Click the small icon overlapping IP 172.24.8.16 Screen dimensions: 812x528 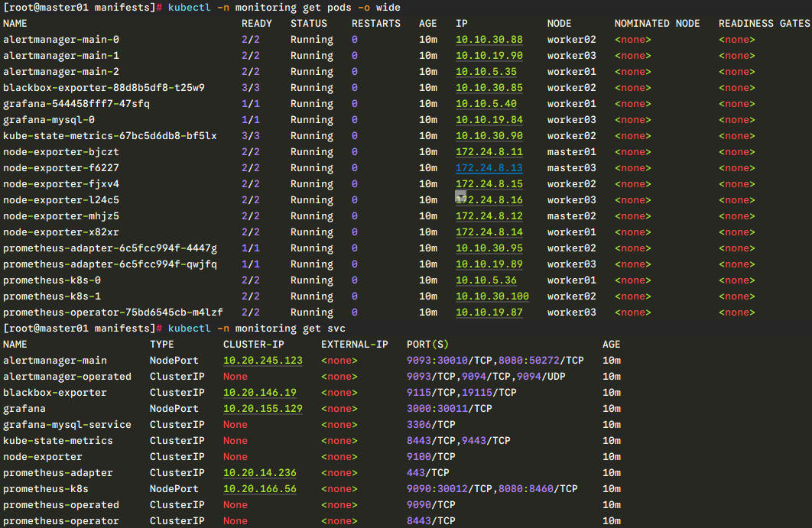(461, 197)
